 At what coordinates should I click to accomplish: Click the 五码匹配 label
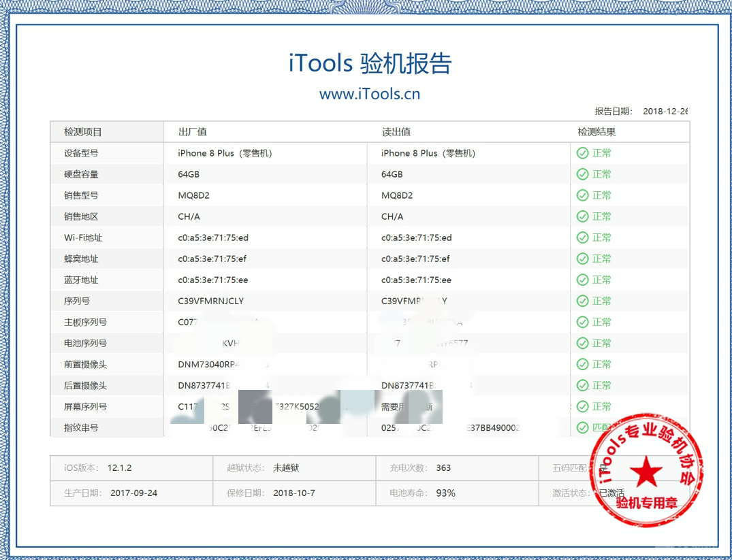tap(570, 467)
